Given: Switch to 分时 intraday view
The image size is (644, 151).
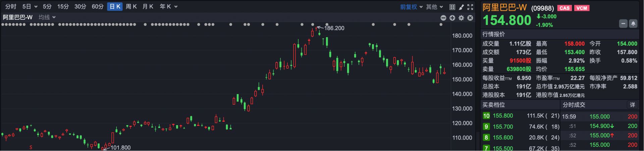Looking at the screenshot, I should [11, 7].
